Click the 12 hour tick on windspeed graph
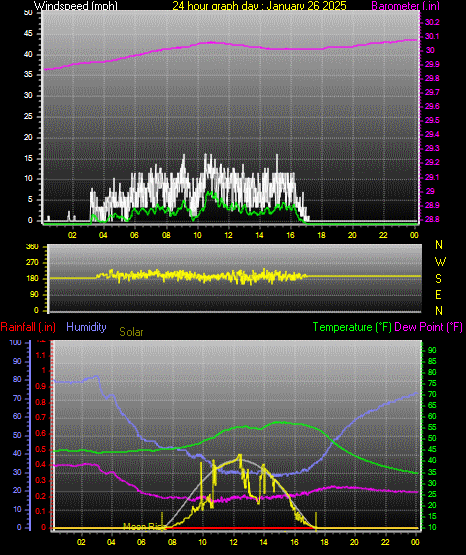The height and width of the screenshot is (555, 466). [x=229, y=235]
